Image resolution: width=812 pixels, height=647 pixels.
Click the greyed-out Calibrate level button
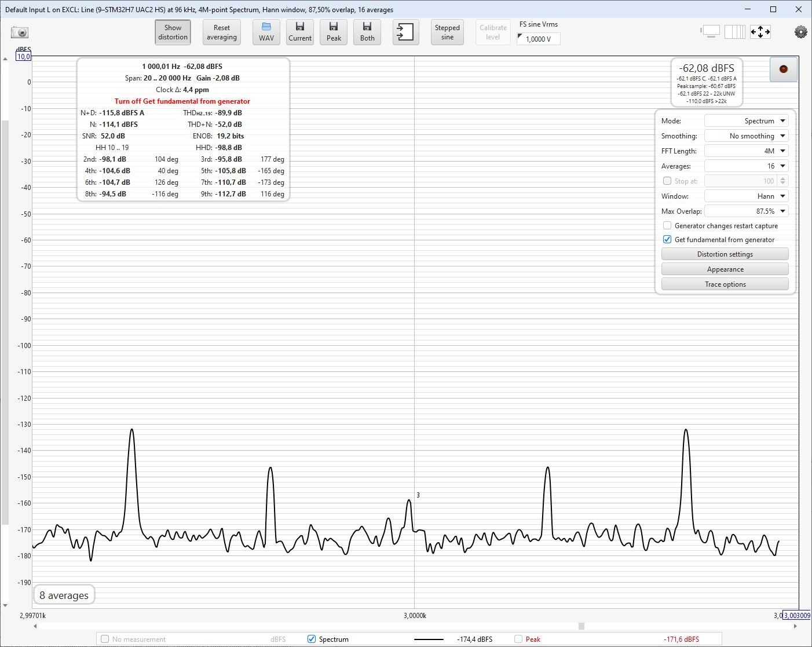493,32
